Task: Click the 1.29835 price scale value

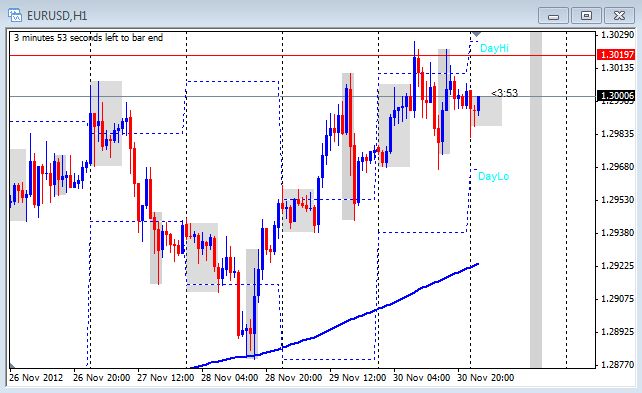Action: 617,134
